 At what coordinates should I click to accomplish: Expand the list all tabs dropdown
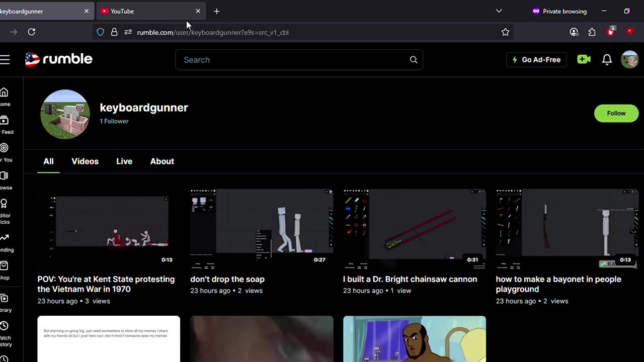click(x=499, y=11)
